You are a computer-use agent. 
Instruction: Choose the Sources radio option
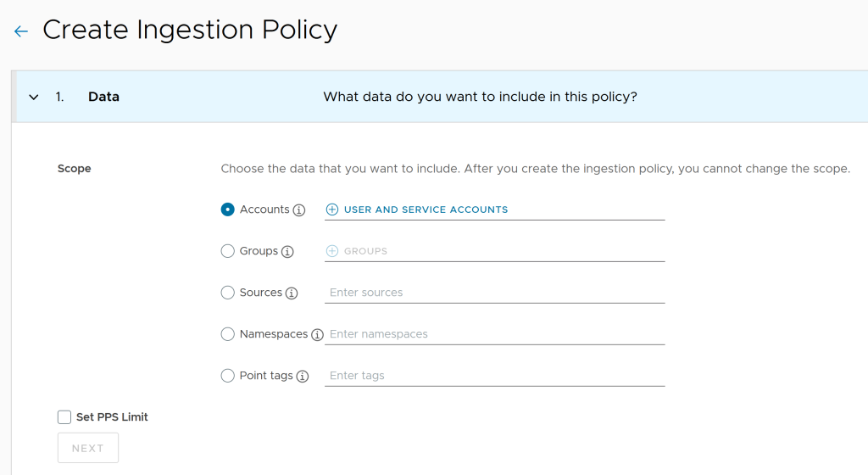(227, 293)
